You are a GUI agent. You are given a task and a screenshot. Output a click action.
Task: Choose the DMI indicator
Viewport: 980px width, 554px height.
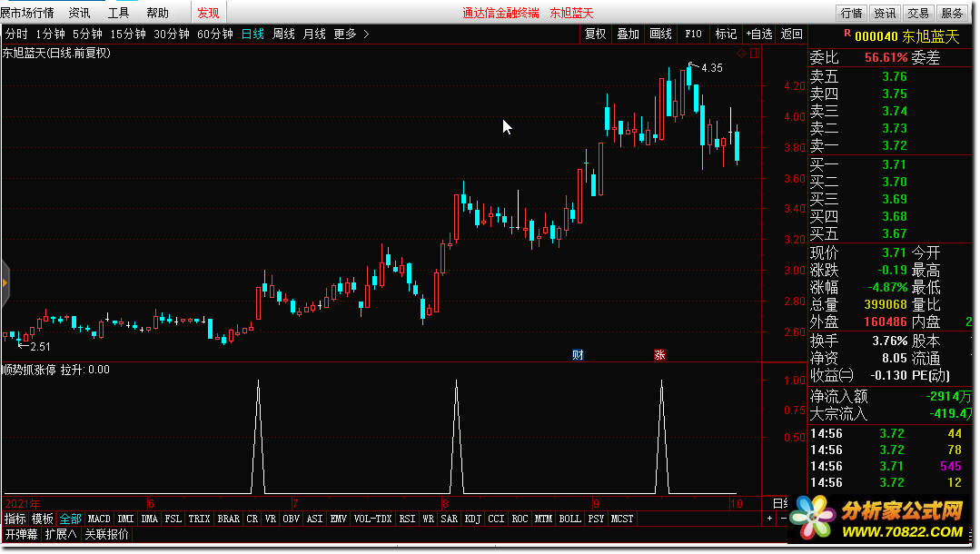click(x=125, y=519)
